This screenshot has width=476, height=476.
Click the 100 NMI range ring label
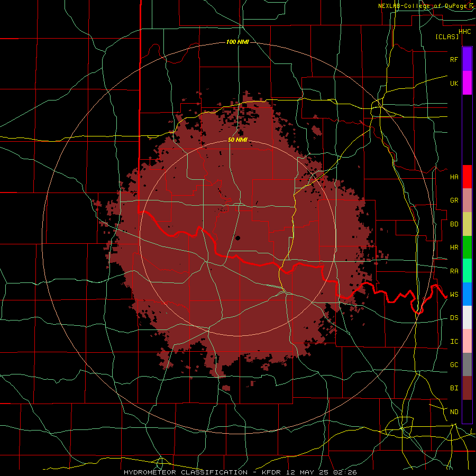click(x=237, y=42)
